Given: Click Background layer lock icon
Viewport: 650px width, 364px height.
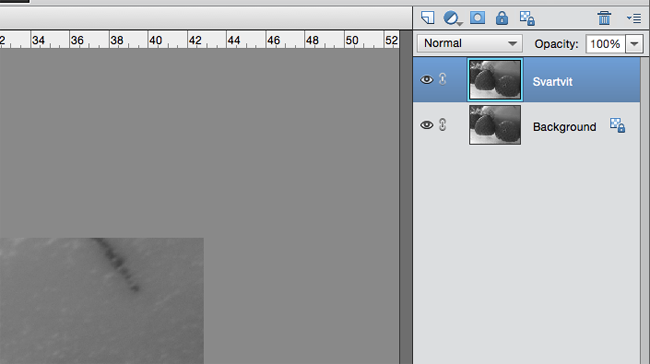Looking at the screenshot, I should click(617, 125).
